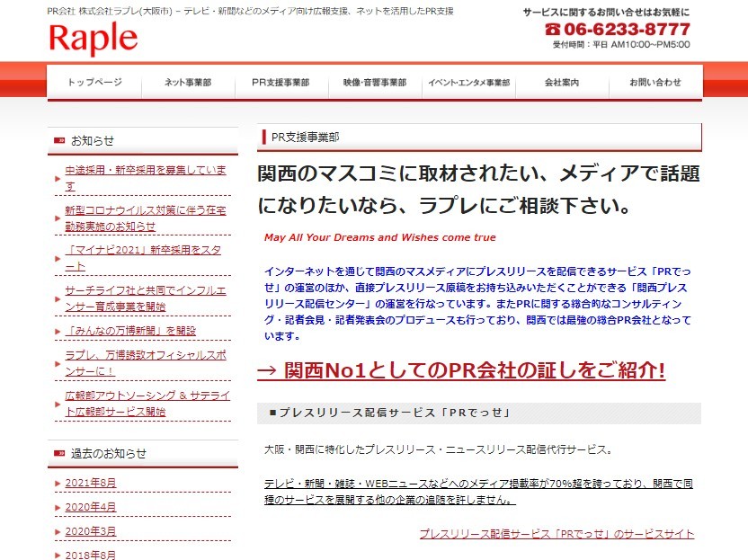
Task: Click 関西No1としてのPR会社の証し link
Action: click(x=461, y=370)
